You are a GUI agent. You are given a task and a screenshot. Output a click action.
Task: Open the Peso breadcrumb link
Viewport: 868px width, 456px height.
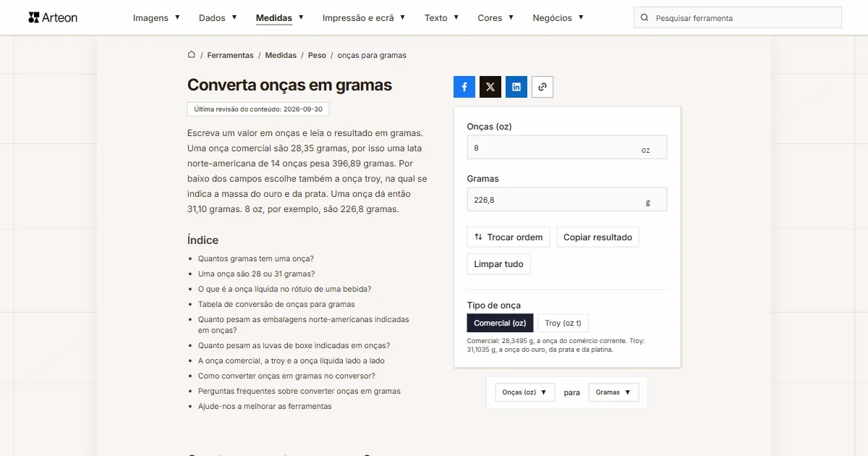click(317, 55)
